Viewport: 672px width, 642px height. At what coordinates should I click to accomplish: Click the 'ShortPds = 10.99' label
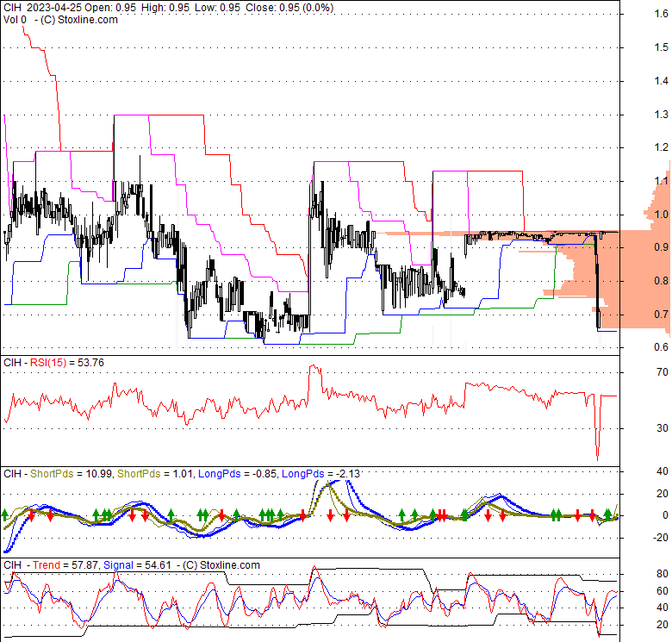pyautogui.click(x=72, y=474)
